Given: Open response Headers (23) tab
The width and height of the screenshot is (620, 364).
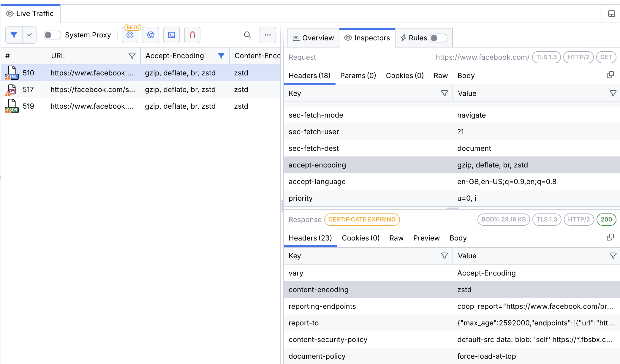Looking at the screenshot, I should pos(310,238).
